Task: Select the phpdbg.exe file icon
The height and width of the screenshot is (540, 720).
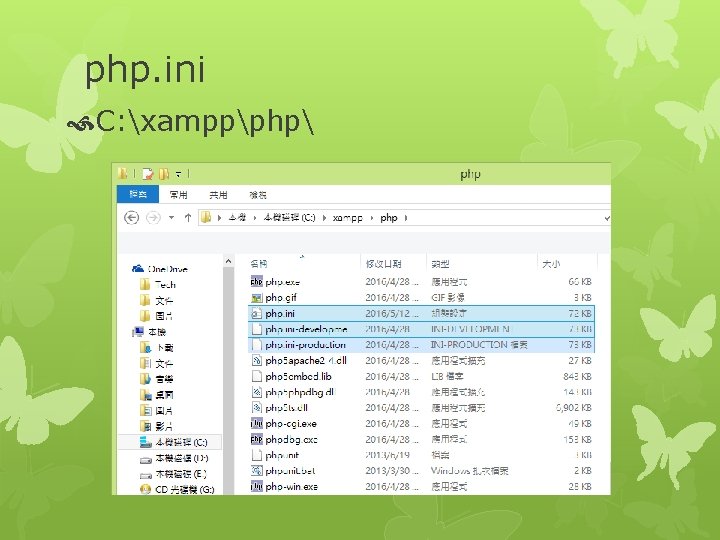Action: (x=256, y=439)
